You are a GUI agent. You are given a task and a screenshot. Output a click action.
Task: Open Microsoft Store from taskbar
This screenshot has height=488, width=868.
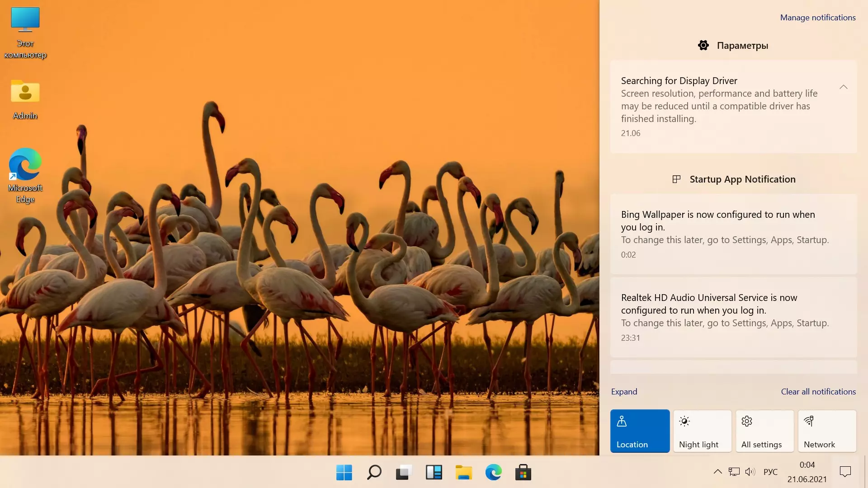[x=523, y=473]
